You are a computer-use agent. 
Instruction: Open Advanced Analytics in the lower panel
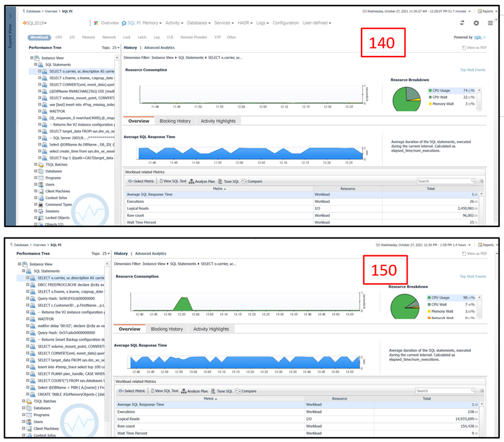[150, 254]
